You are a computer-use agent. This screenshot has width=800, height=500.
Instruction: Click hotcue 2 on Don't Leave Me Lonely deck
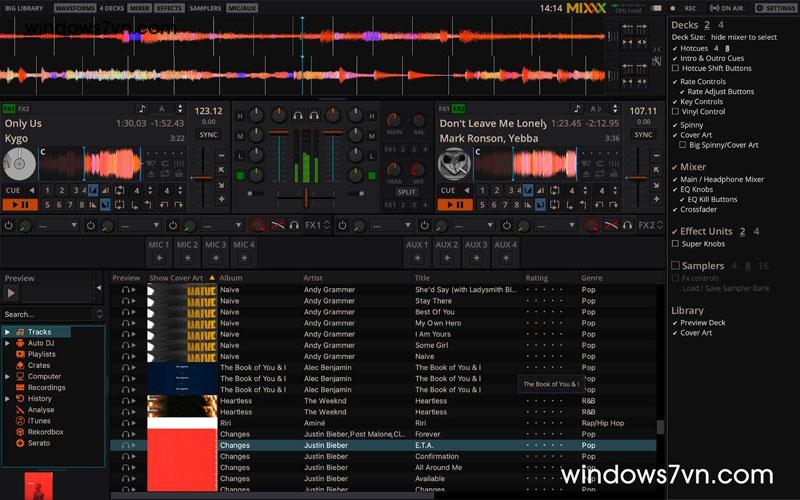pyautogui.click(x=496, y=190)
